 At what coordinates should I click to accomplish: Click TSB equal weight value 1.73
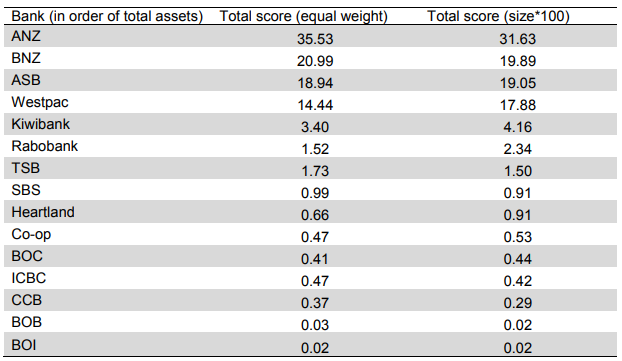pyautogui.click(x=315, y=171)
